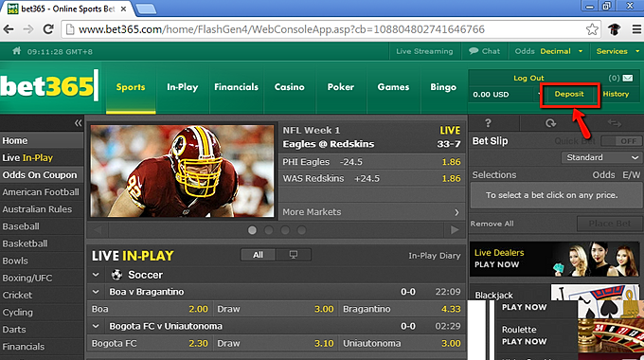Bookmark this page with the star icon

coord(592,29)
